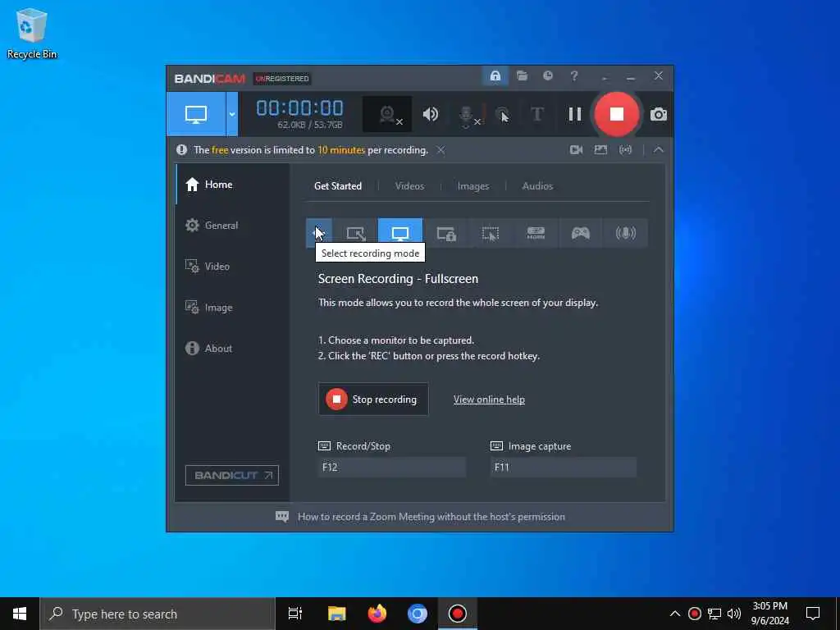Click the Bandicam red tray icon
Image resolution: width=840 pixels, height=630 pixels.
[x=694, y=614]
